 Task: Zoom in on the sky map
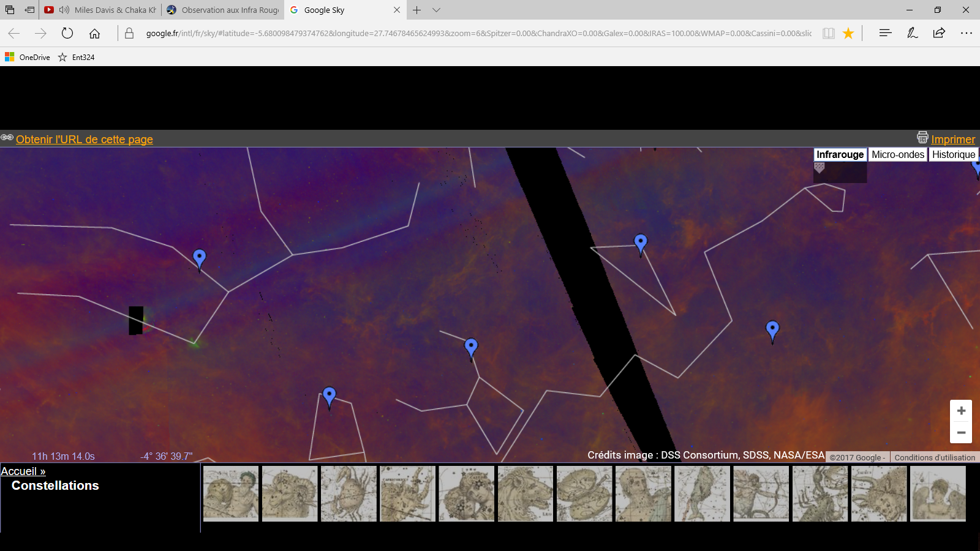[x=961, y=411]
